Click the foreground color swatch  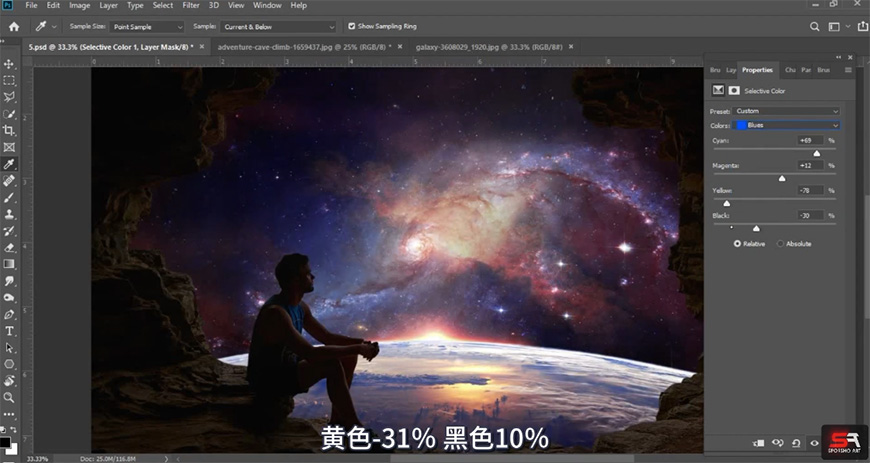[x=4, y=442]
